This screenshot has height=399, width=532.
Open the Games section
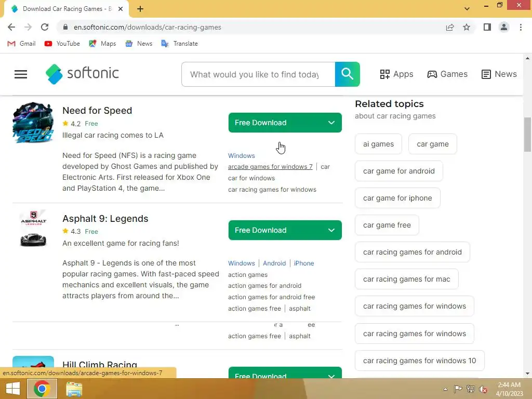[x=447, y=74]
